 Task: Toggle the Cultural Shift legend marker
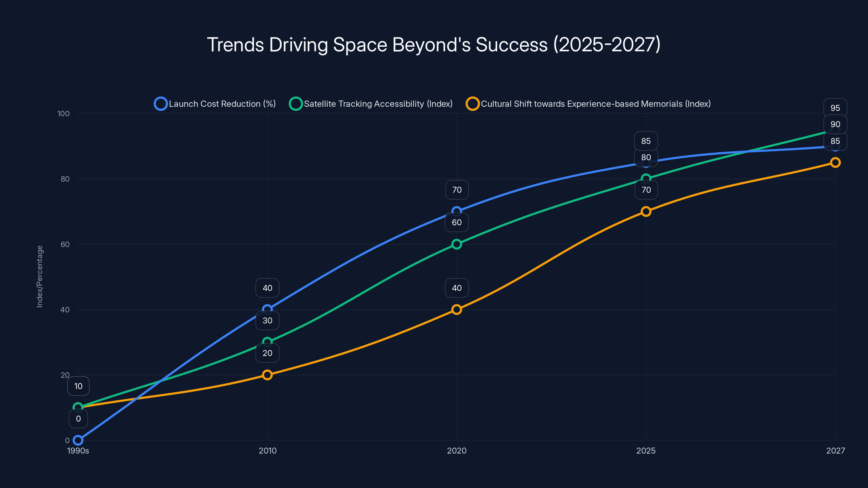coord(473,104)
